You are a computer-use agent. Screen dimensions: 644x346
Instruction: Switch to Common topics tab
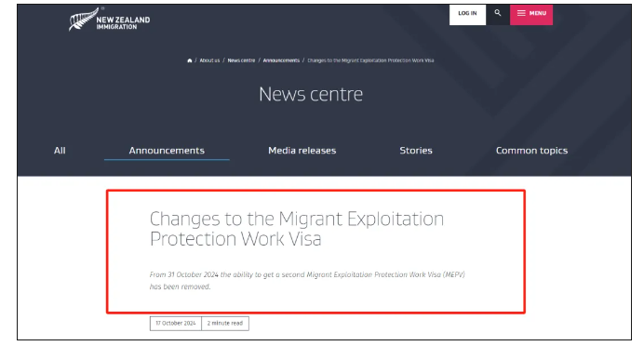tap(531, 151)
